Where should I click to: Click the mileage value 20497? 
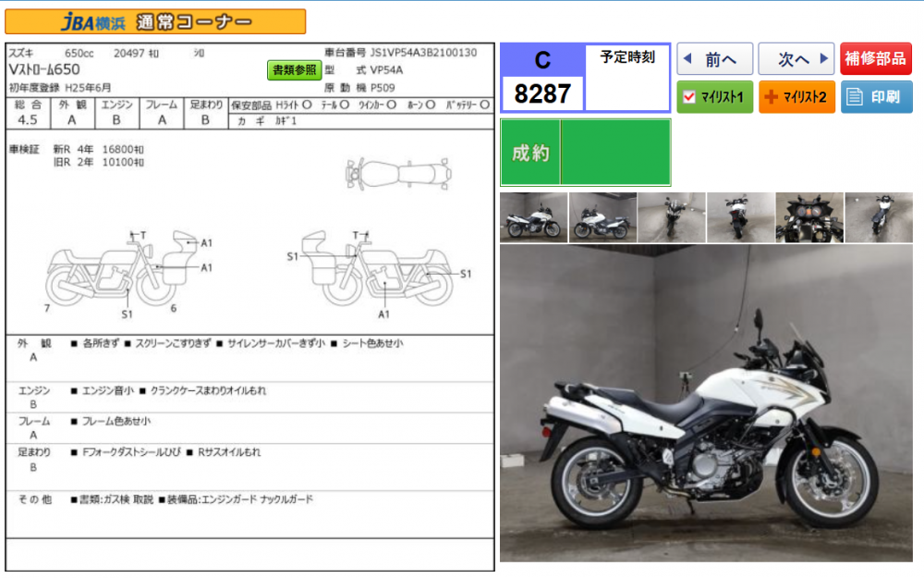click(129, 54)
